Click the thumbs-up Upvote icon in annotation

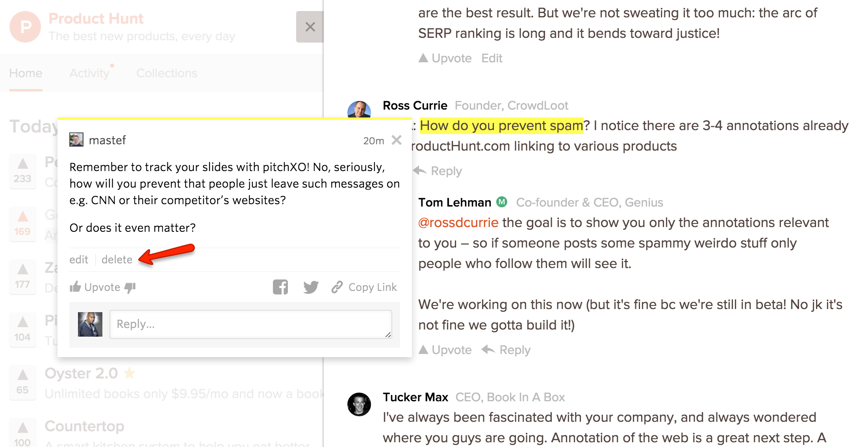tap(75, 287)
